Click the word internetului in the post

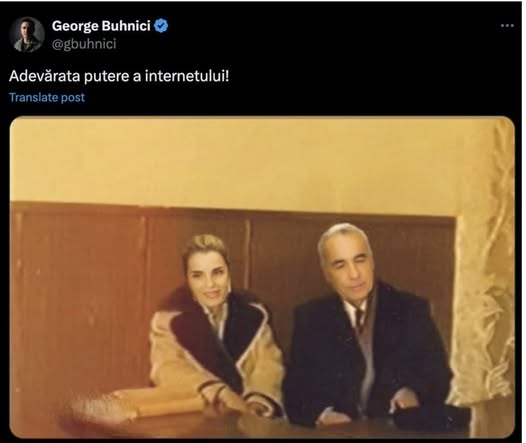[187, 76]
